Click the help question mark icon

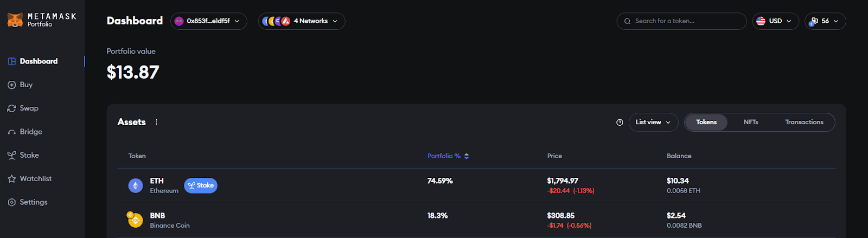pyautogui.click(x=620, y=123)
